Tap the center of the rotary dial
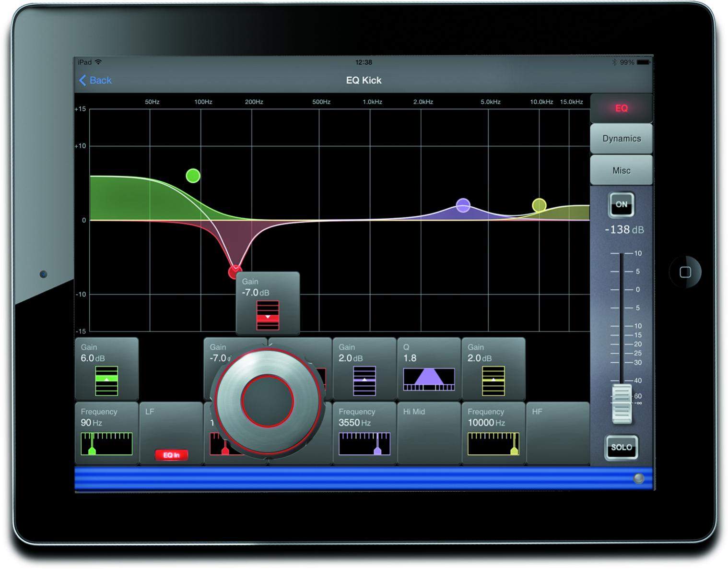This screenshot has height=569, width=728. point(268,402)
